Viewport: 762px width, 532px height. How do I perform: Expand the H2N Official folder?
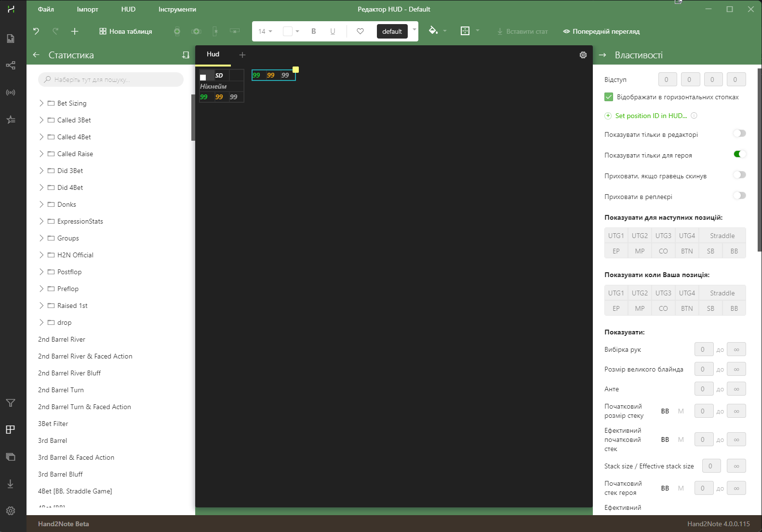pos(41,255)
